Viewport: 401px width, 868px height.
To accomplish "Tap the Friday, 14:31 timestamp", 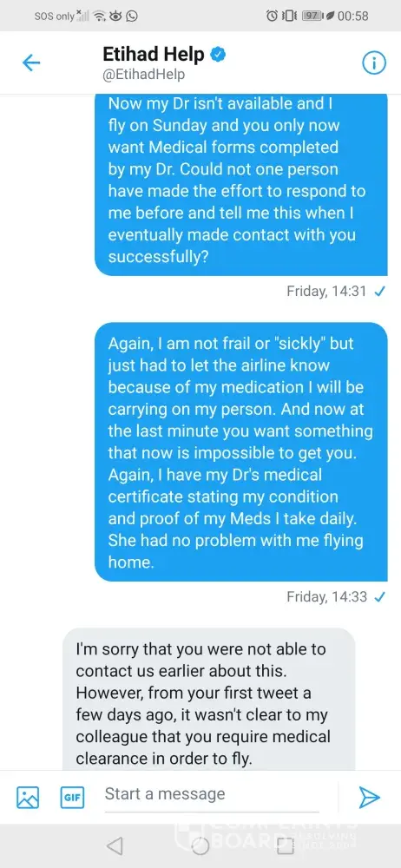I will 326,291.
